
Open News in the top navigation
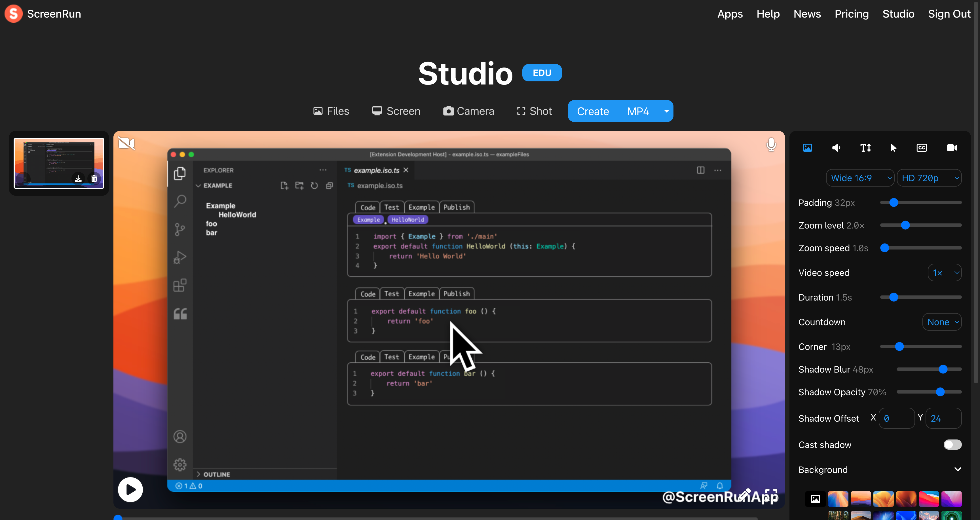tap(807, 14)
